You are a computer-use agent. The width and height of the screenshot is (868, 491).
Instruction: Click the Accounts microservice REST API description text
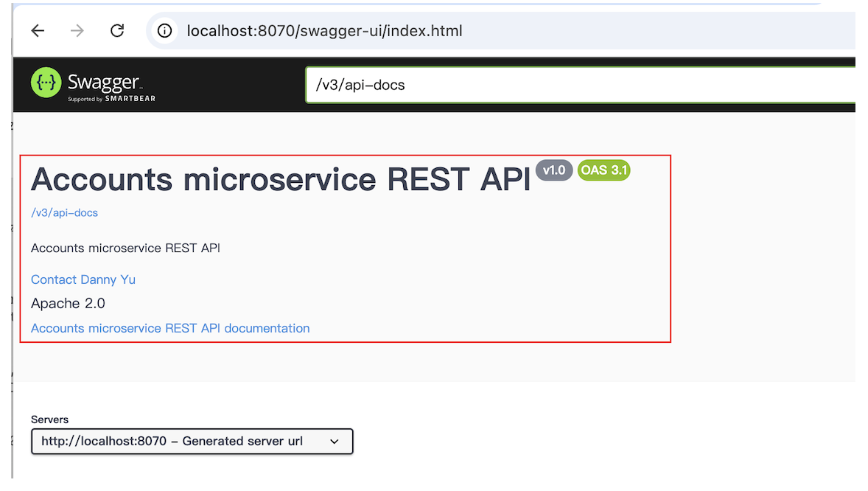click(126, 248)
